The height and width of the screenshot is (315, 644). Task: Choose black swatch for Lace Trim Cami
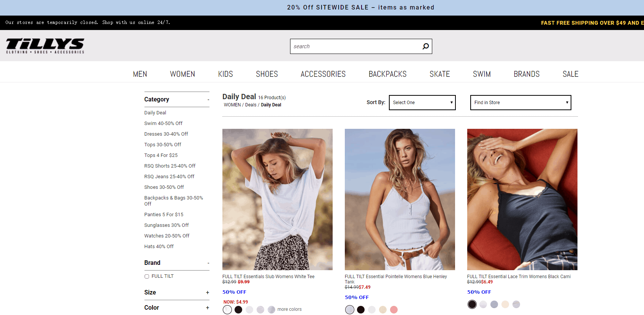[x=472, y=304]
